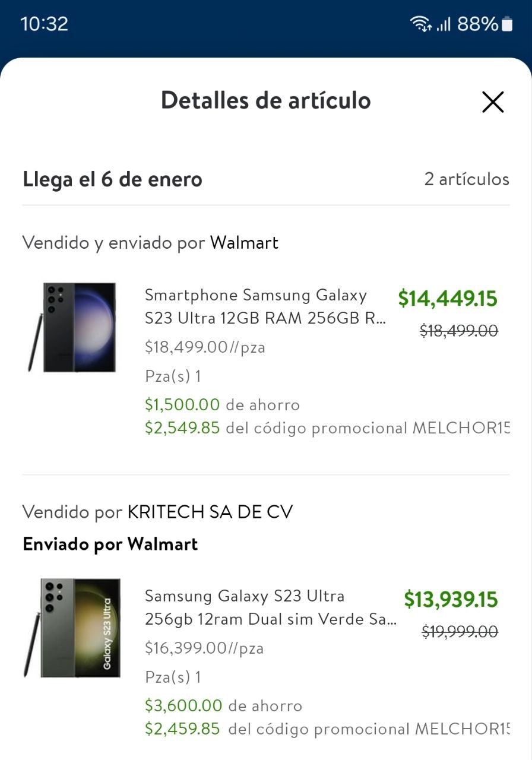Tap the Walmart seller name
This screenshot has height=760, width=532.
(x=244, y=243)
